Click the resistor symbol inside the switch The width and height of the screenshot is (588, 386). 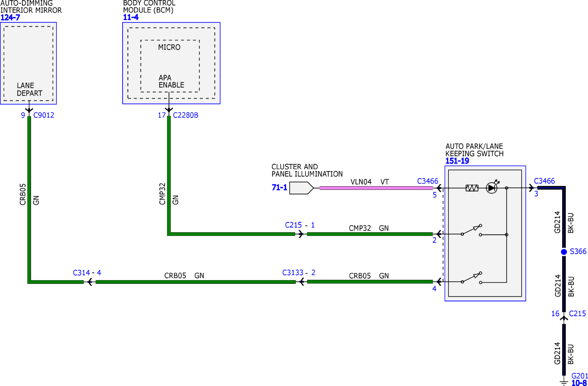click(x=472, y=188)
